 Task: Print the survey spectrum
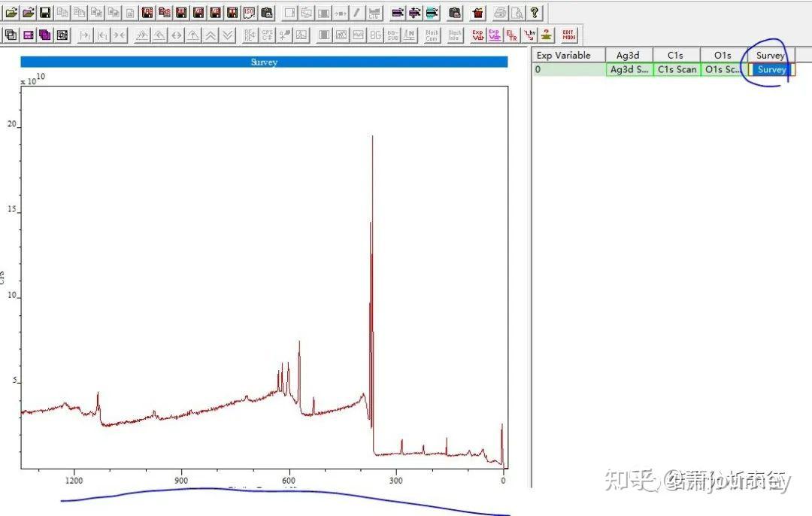(x=498, y=13)
